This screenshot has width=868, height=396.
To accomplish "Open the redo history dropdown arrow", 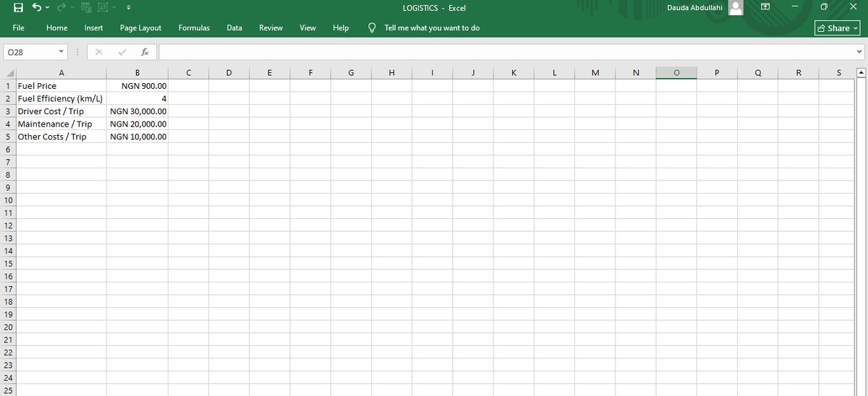I will coord(70,7).
